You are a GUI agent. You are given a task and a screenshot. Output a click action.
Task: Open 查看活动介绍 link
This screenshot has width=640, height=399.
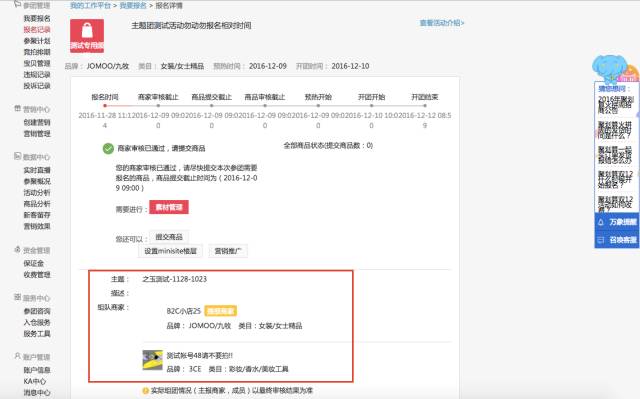442,23
